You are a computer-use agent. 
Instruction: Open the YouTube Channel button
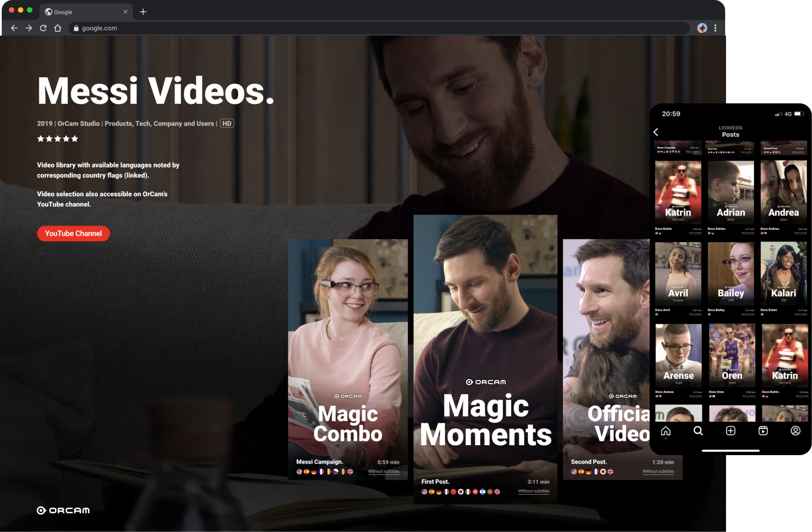73,234
